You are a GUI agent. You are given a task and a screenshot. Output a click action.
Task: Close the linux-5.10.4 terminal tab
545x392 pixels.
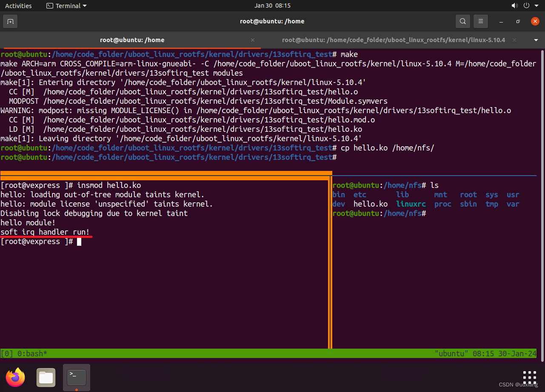click(514, 40)
